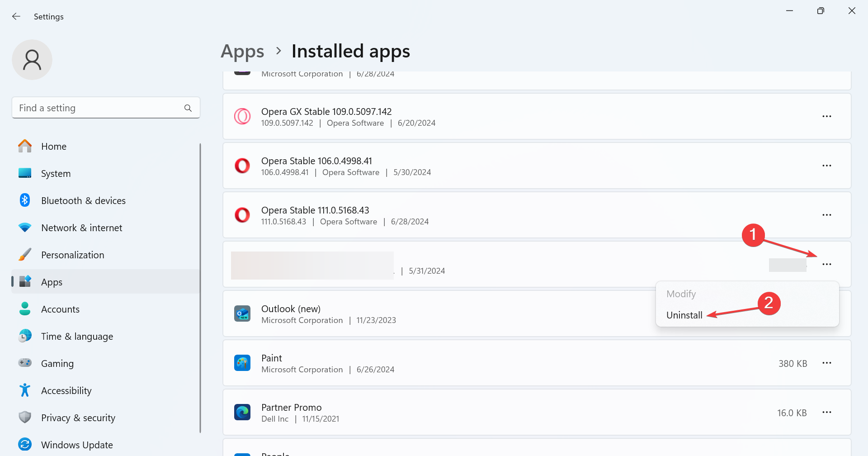Select the Opera Stable 111.0.5168.43 title

[x=315, y=210]
